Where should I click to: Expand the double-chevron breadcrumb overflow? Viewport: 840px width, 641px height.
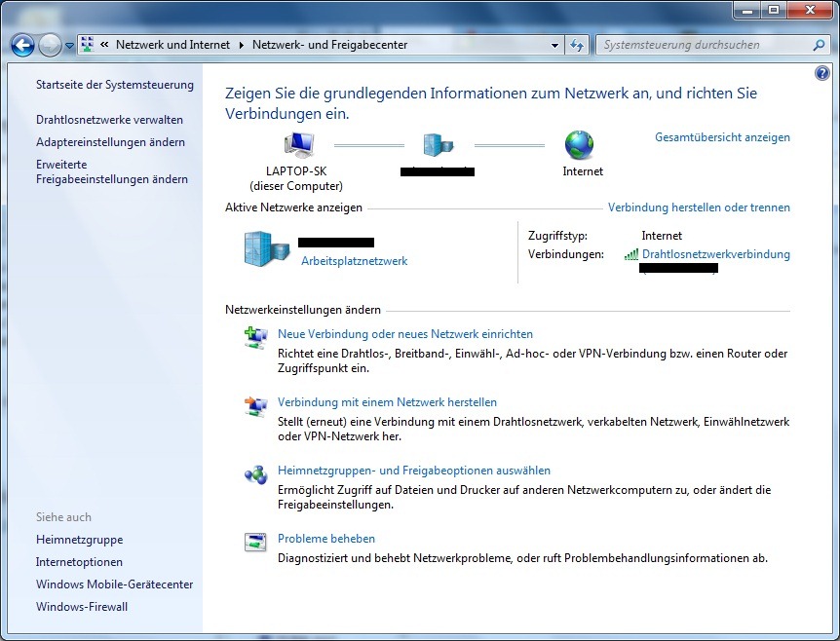pyautogui.click(x=104, y=45)
